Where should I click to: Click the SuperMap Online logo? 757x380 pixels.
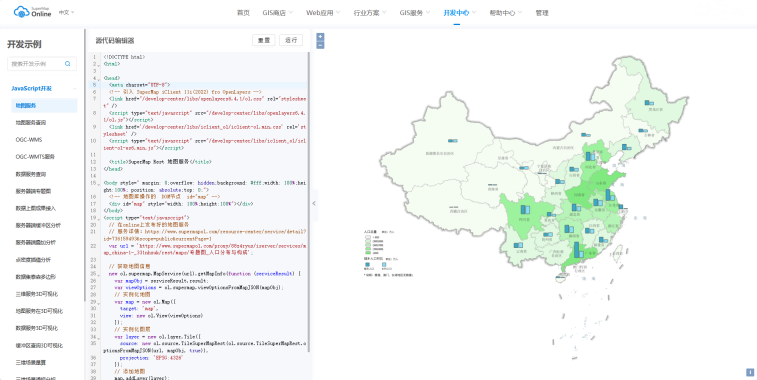[32, 12]
